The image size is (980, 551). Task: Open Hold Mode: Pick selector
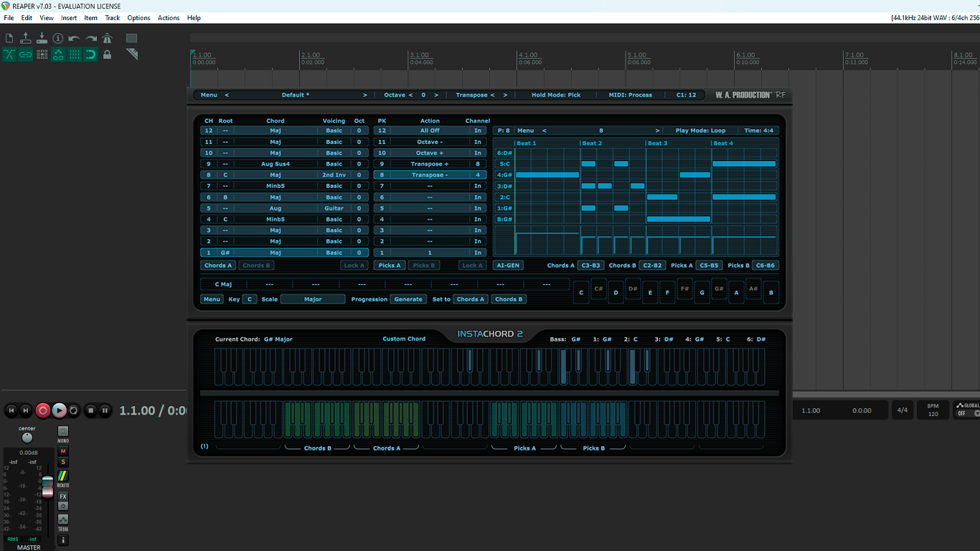coord(556,95)
